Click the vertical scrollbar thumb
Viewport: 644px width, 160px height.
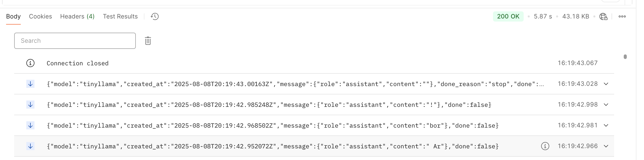[625, 57]
